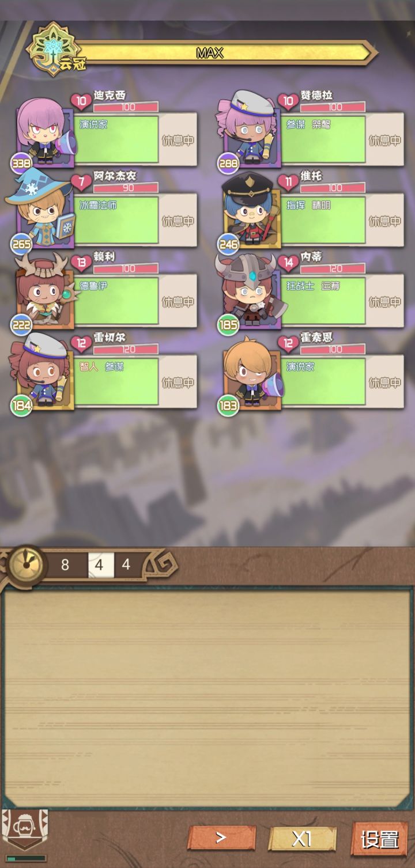The width and height of the screenshot is (415, 868).
Task: Click 迪克西's 休息中 status button
Action: (177, 140)
